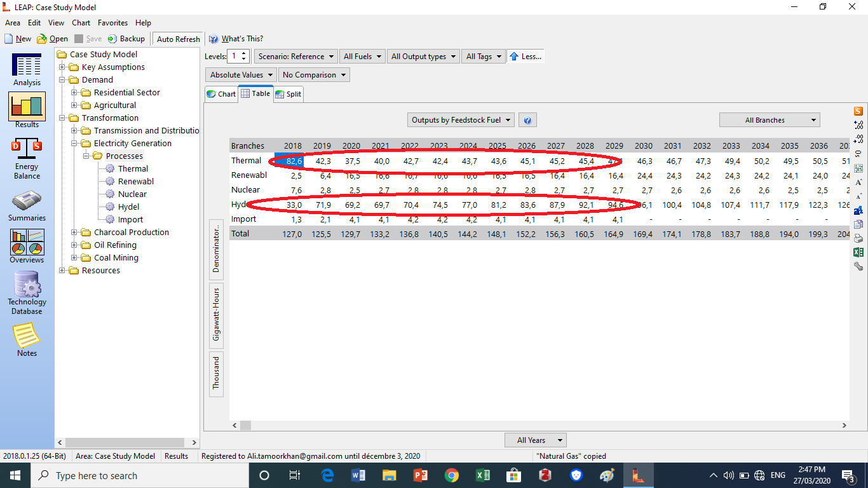The width and height of the screenshot is (868, 488).
Task: Open the Edit menu
Action: coord(34,23)
